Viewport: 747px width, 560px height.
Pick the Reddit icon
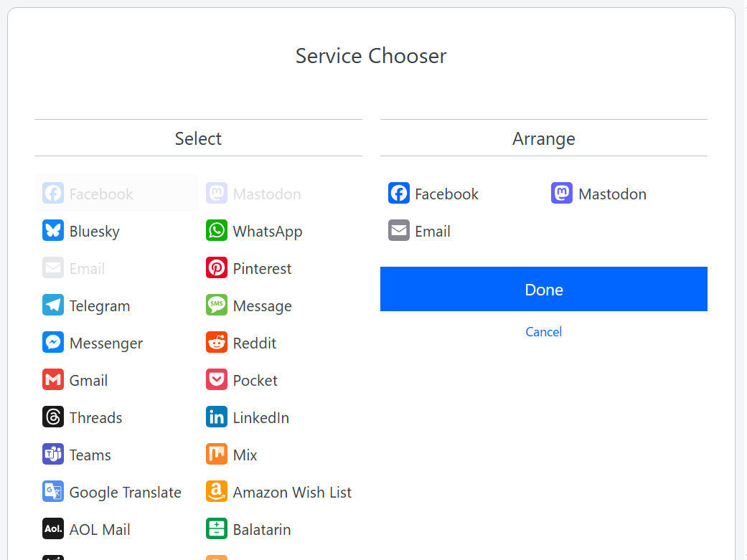(x=217, y=343)
